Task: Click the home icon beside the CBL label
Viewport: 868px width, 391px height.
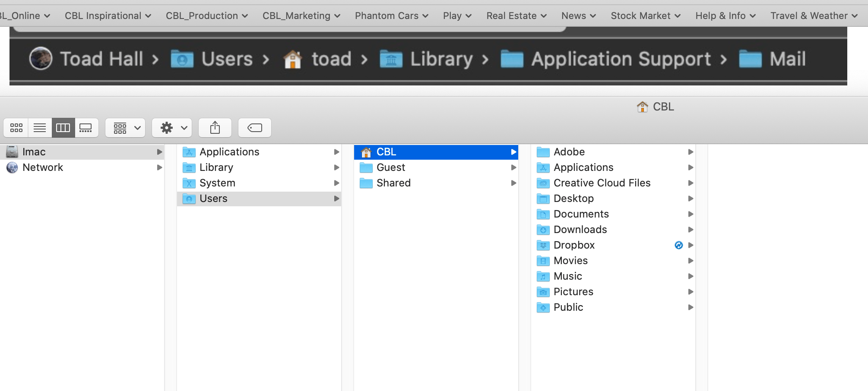Action: 643,107
